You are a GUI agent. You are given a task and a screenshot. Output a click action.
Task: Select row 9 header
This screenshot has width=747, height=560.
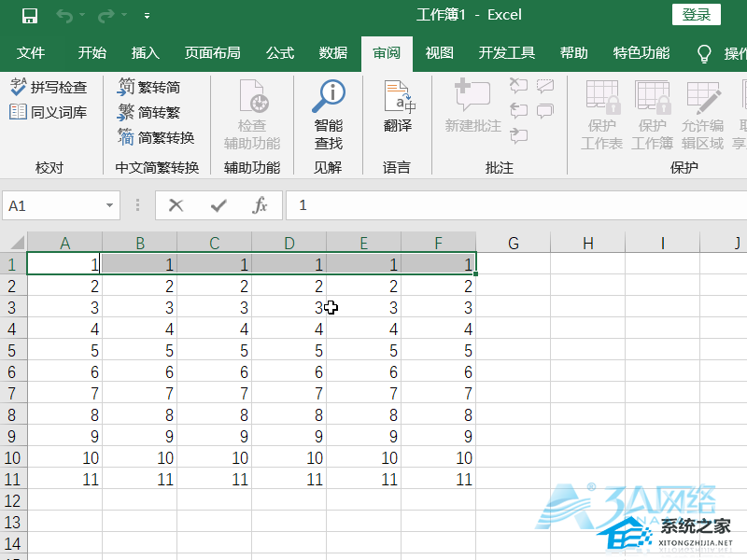12,436
